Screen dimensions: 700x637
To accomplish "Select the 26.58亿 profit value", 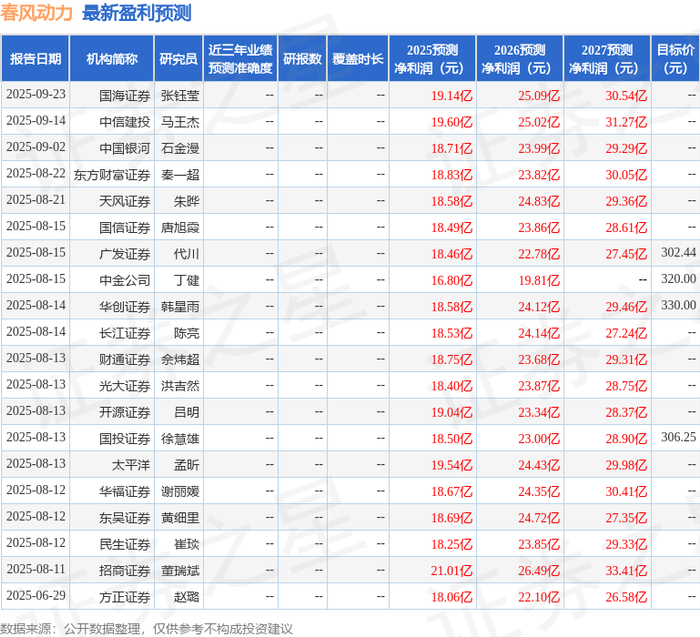I will [x=626, y=597].
